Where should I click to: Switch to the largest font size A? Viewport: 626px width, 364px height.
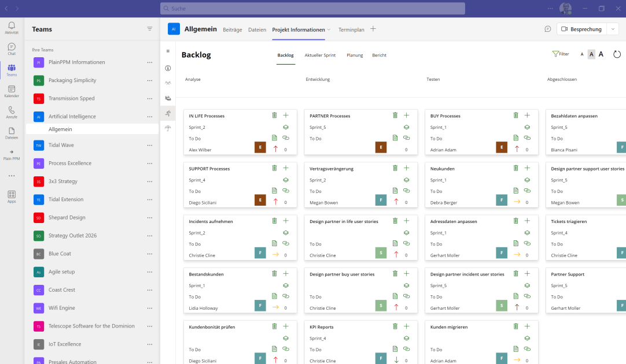pyautogui.click(x=601, y=54)
